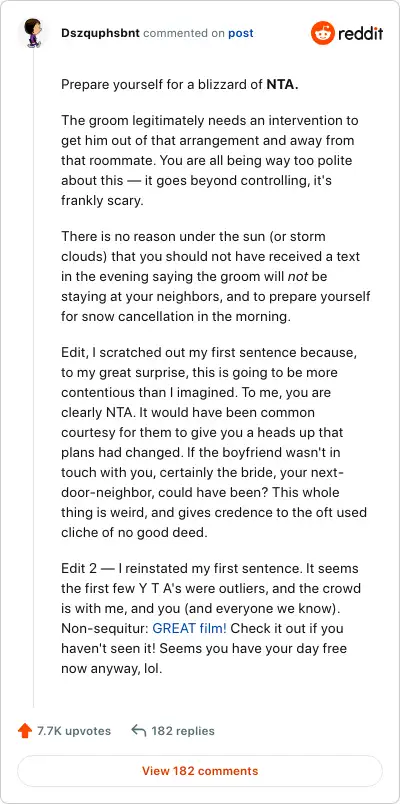Click the reply arrow icon
Viewport: 400px width, 804px height.
click(139, 731)
